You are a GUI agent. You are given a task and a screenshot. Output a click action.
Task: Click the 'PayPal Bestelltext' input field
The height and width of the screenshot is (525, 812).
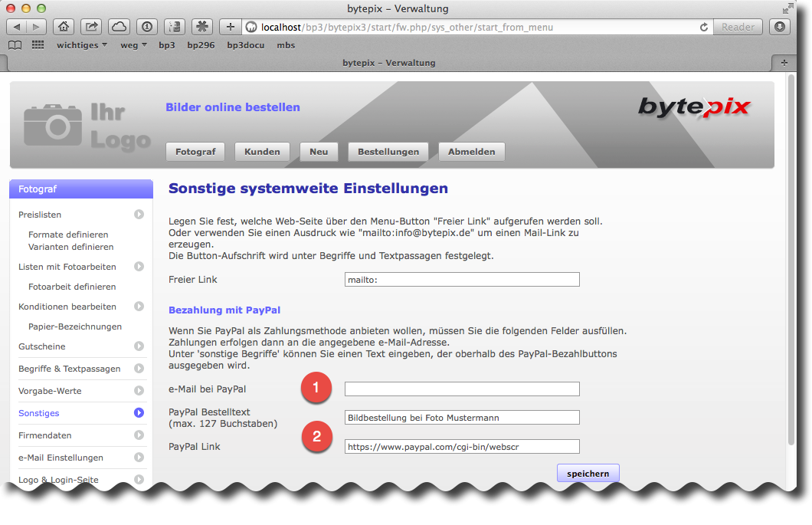coord(462,417)
